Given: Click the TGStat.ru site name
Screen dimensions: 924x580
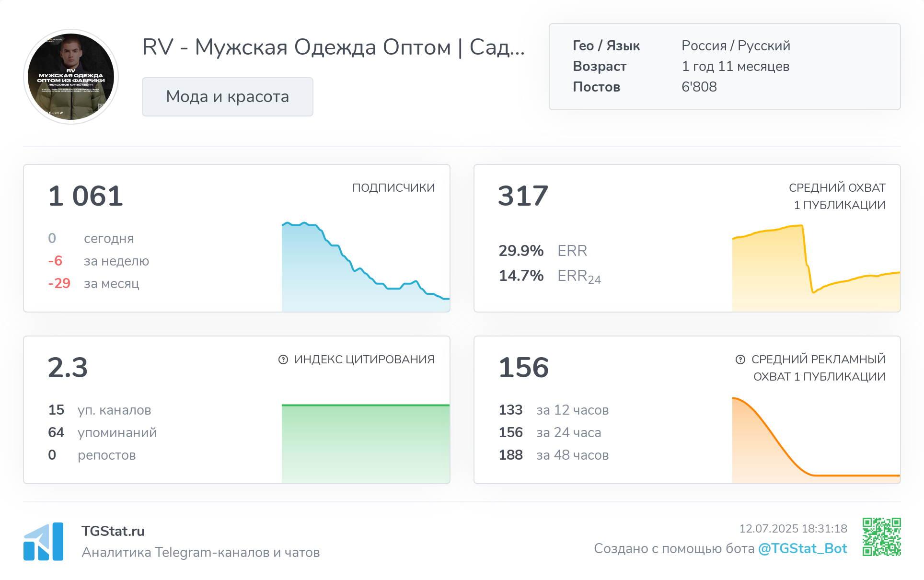Looking at the screenshot, I should [x=113, y=531].
